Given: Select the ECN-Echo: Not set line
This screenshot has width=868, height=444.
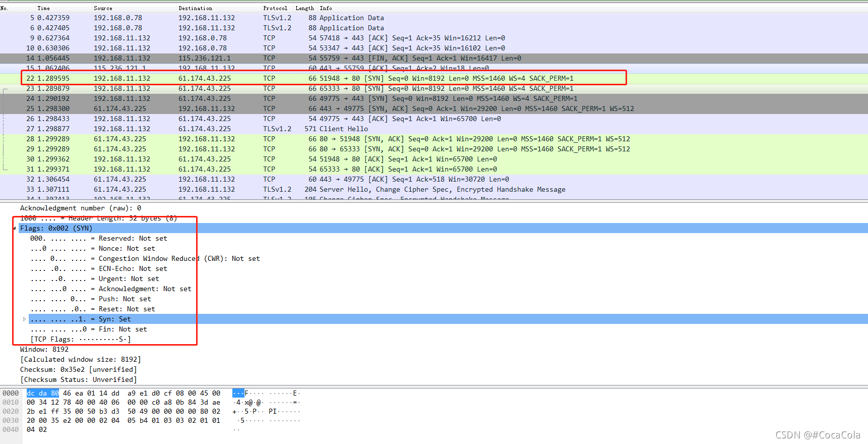Looking at the screenshot, I should coord(98,268).
